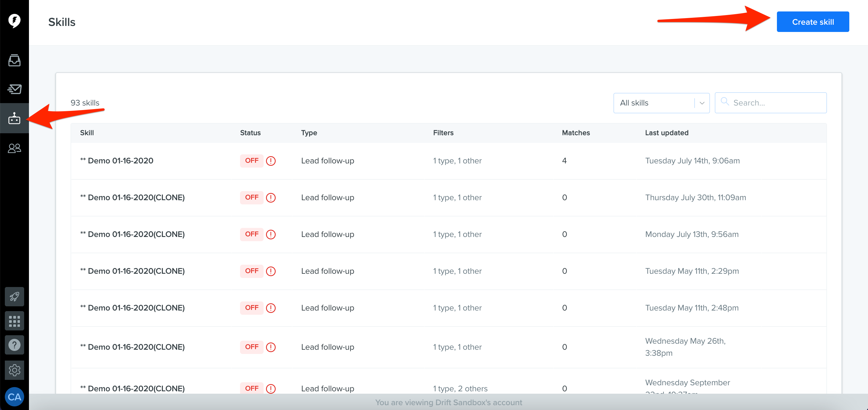
Task: Open the apps grid icon
Action: (x=14, y=321)
